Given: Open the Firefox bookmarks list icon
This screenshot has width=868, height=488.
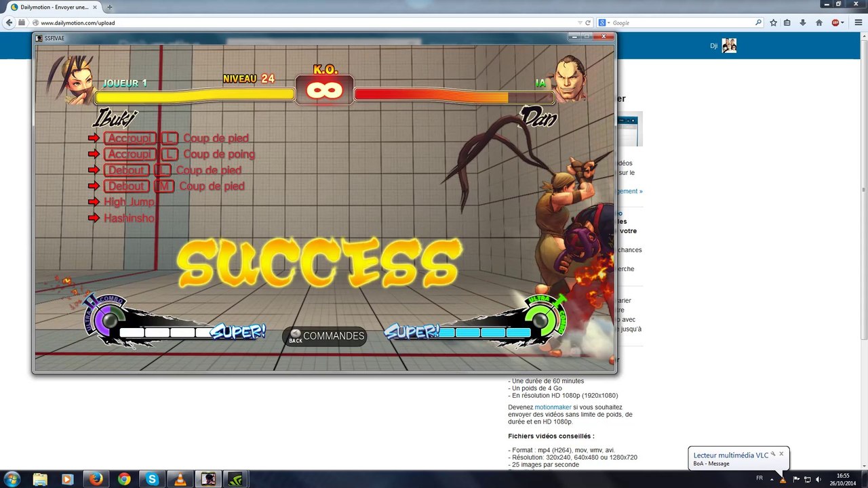Looking at the screenshot, I should tap(787, 22).
